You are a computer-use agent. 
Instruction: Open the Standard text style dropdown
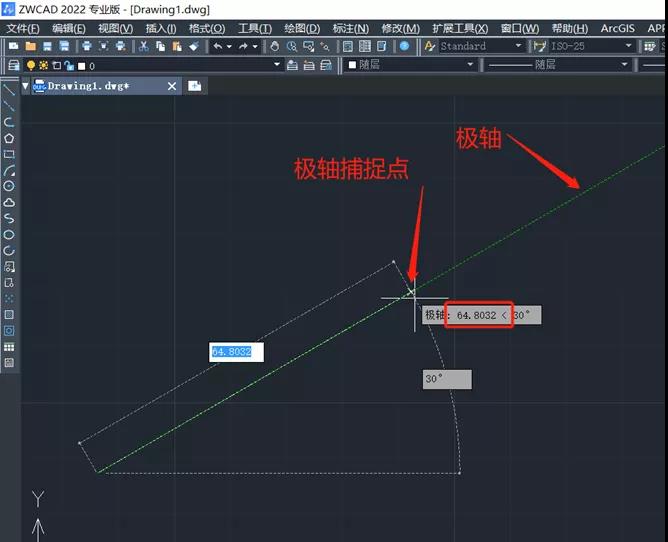click(x=518, y=46)
